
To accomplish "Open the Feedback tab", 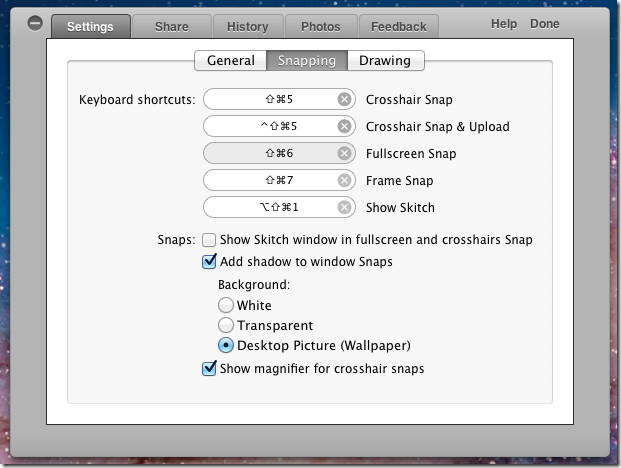I will click(x=399, y=27).
